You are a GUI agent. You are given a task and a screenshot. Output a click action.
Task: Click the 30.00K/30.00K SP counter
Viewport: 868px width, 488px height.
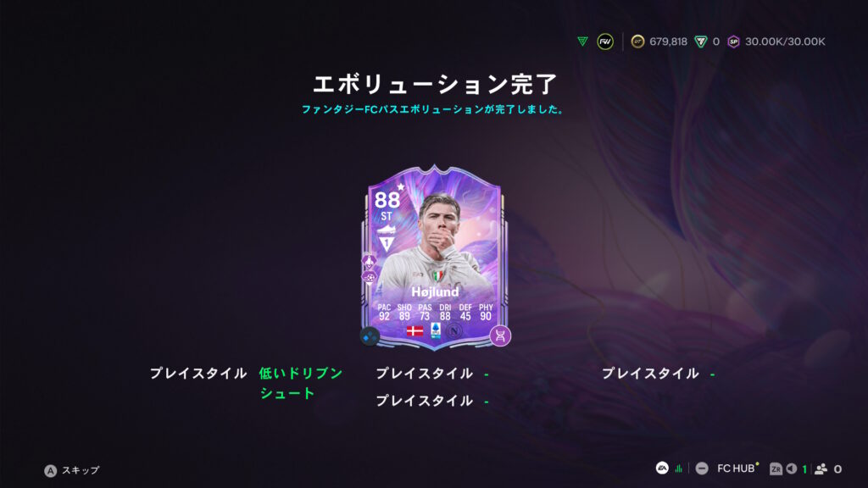(x=784, y=42)
